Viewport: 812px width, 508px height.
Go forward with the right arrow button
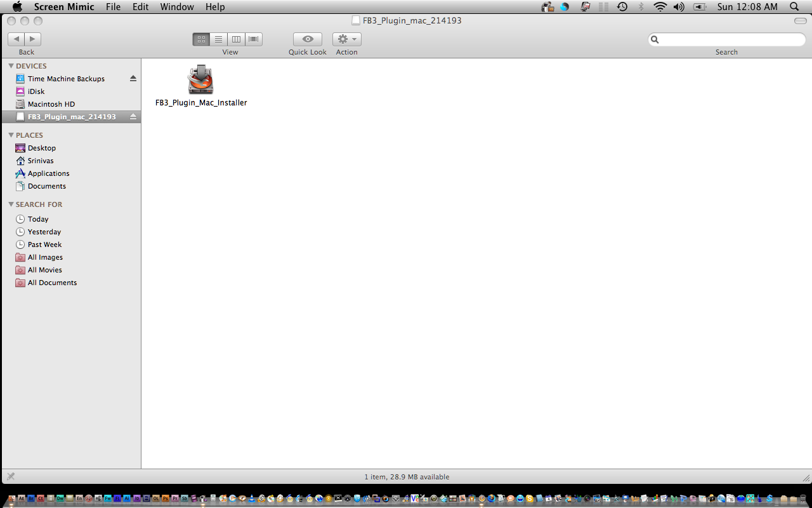(33, 39)
